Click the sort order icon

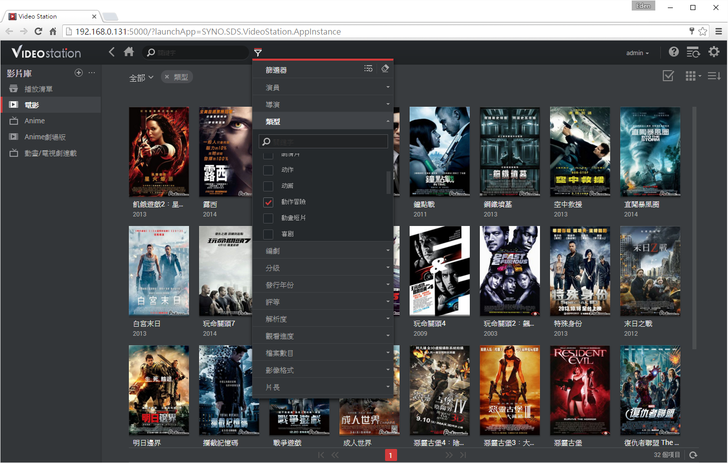coord(714,76)
